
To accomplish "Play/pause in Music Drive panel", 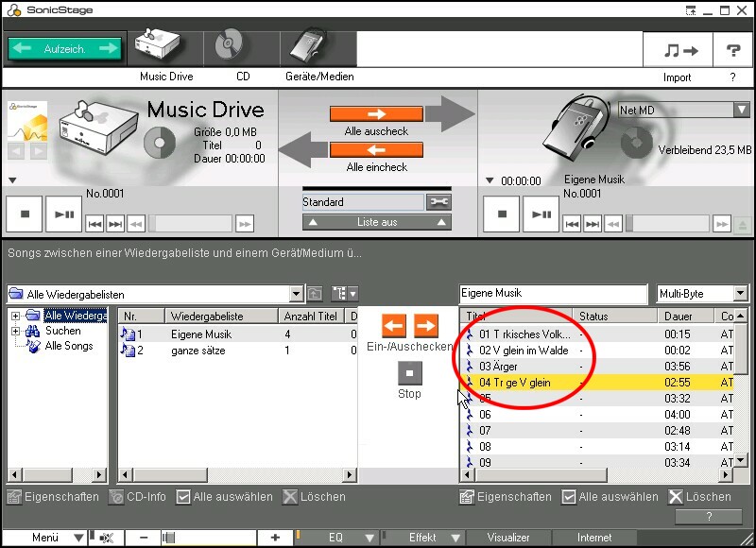I will point(63,214).
